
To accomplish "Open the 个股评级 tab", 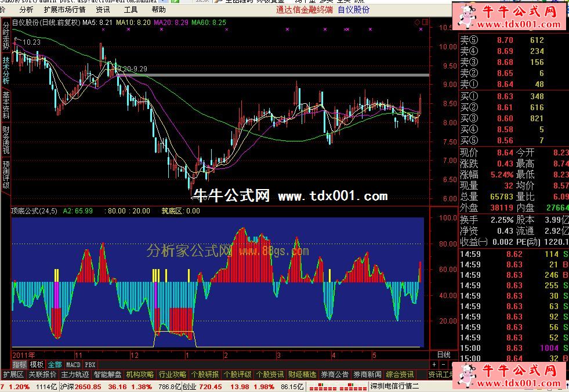I will [238, 374].
